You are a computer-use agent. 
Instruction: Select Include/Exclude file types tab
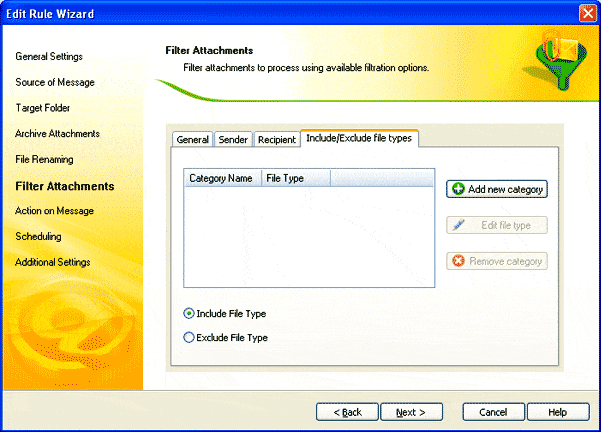(x=358, y=138)
